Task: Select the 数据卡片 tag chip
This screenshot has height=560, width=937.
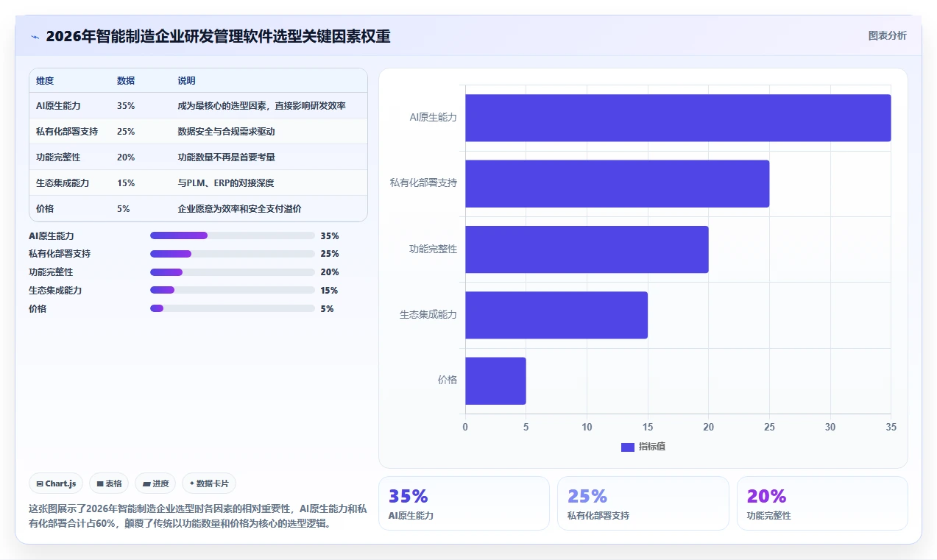Action: click(209, 483)
